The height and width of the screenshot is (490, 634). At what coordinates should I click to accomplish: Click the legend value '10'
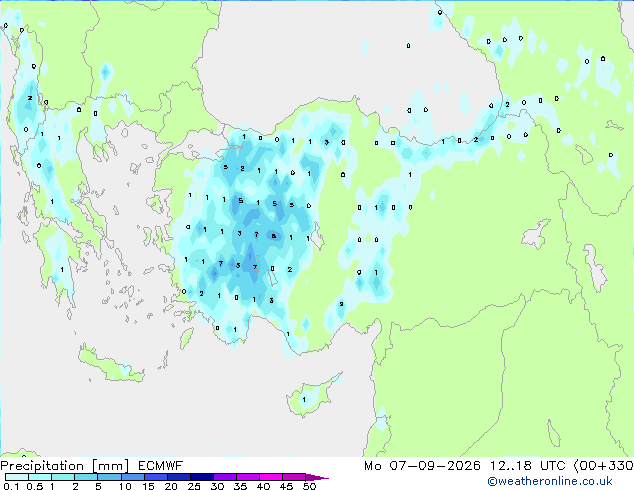click(125, 486)
